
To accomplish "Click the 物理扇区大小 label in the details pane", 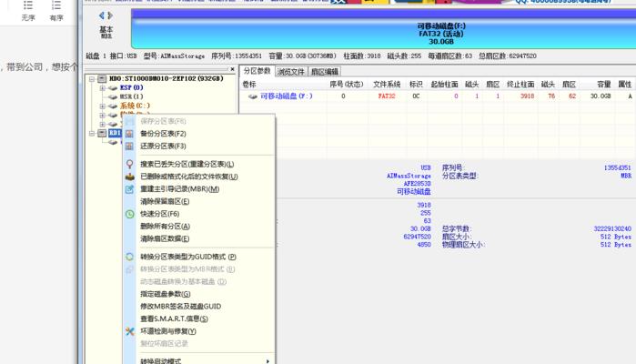I will [x=464, y=245].
